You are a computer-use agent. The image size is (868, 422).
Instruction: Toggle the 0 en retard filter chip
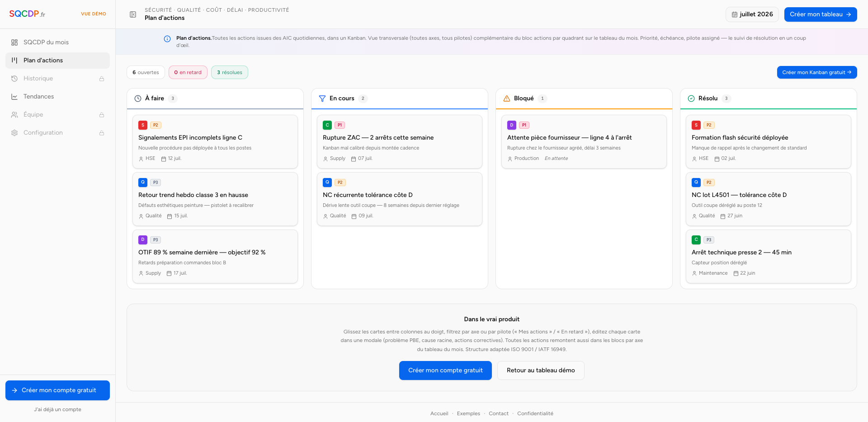[x=188, y=72]
